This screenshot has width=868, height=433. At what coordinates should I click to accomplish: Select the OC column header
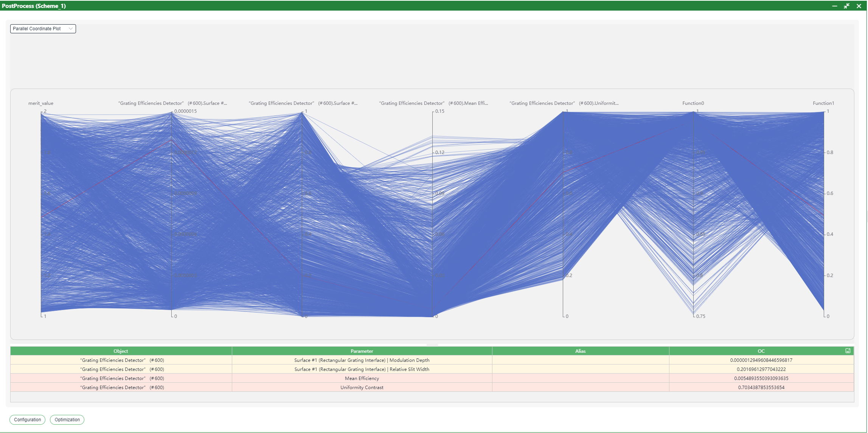(x=761, y=351)
